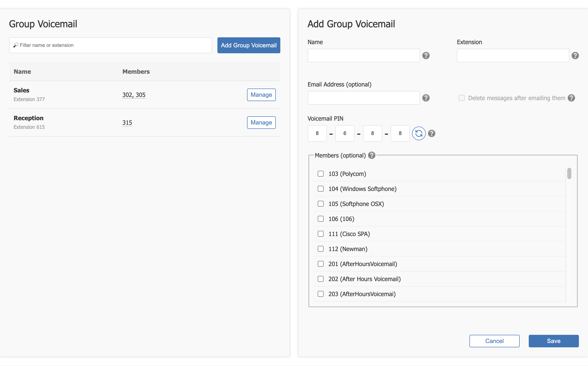Select the first PIN digit box

pyautogui.click(x=317, y=133)
